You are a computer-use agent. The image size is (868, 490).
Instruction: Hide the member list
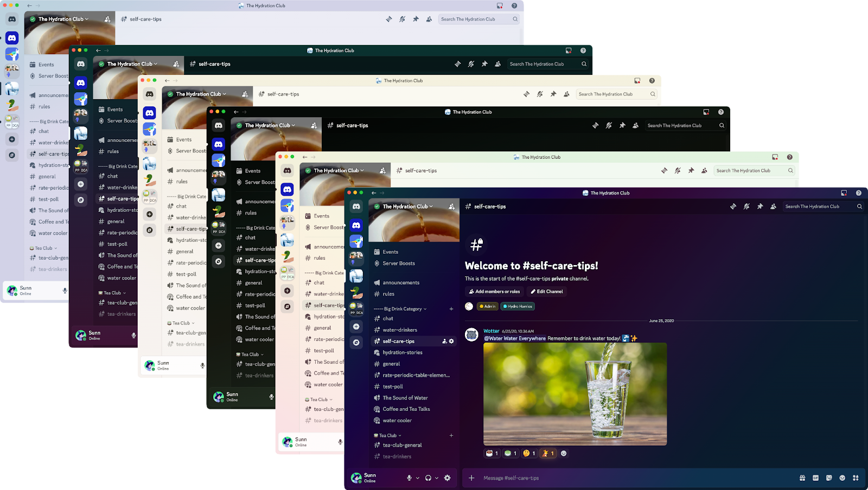click(774, 206)
